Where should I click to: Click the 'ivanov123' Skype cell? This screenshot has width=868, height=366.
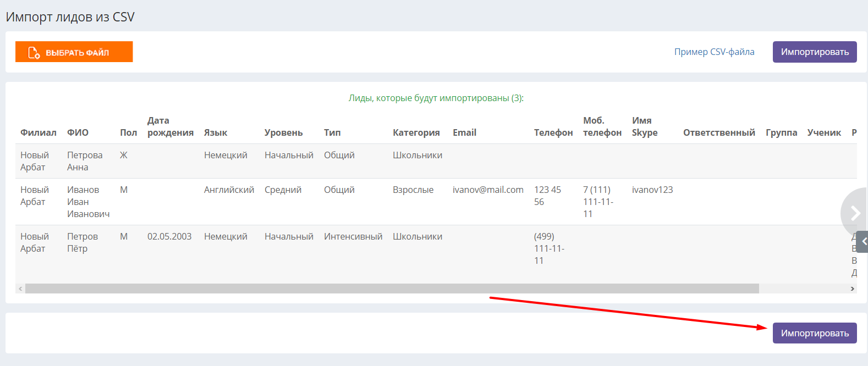[652, 190]
